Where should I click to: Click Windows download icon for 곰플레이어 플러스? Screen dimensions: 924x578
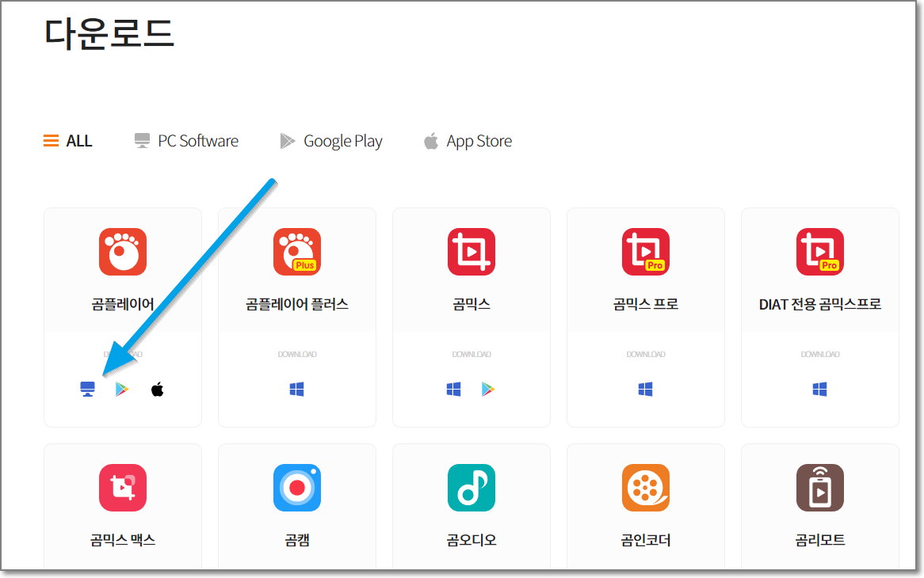(297, 389)
